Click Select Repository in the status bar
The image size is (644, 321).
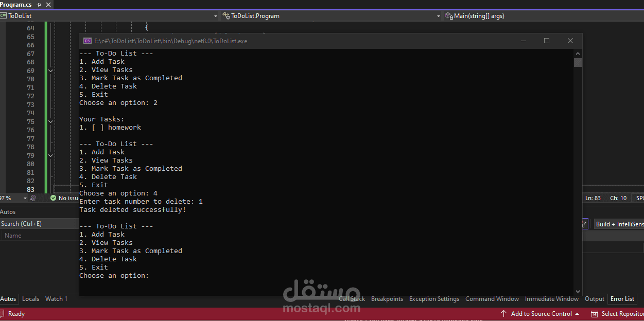click(622, 314)
